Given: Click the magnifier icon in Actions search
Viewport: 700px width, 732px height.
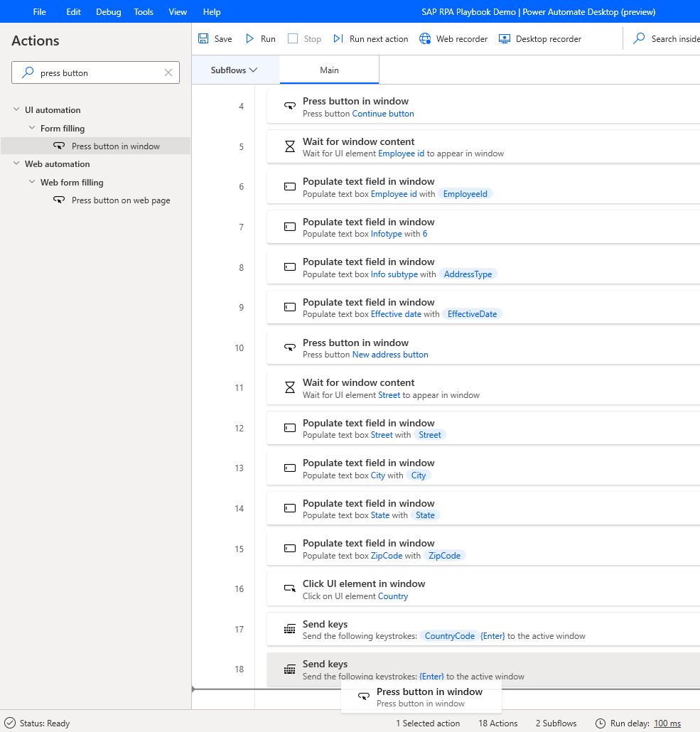Looking at the screenshot, I should [28, 72].
